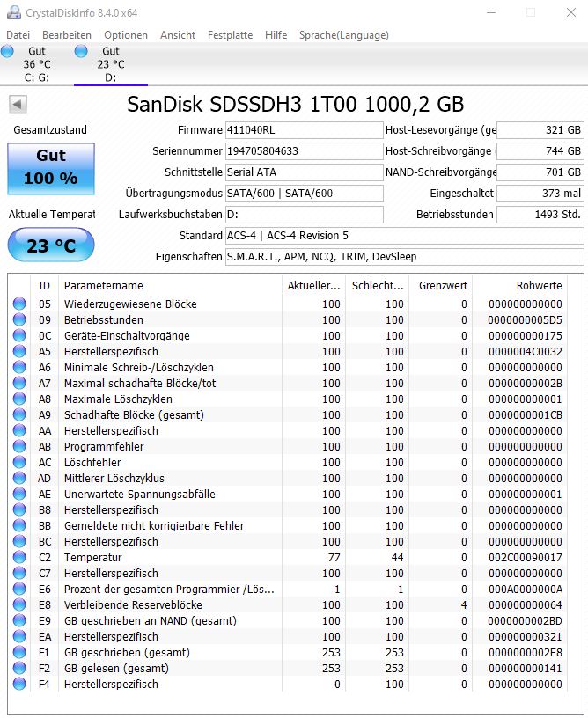Click raw value 0000004C0032
Viewport: 588px width, 718px height.
[526, 351]
